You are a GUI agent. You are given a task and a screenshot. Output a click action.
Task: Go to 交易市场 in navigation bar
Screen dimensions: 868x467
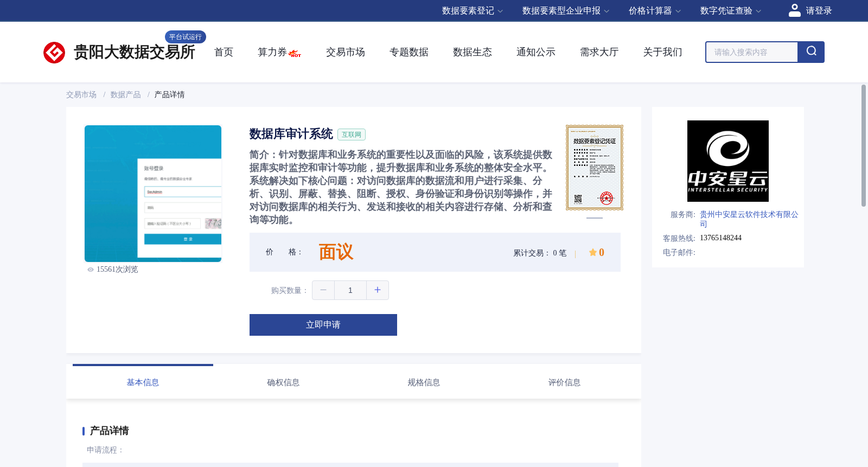click(346, 52)
